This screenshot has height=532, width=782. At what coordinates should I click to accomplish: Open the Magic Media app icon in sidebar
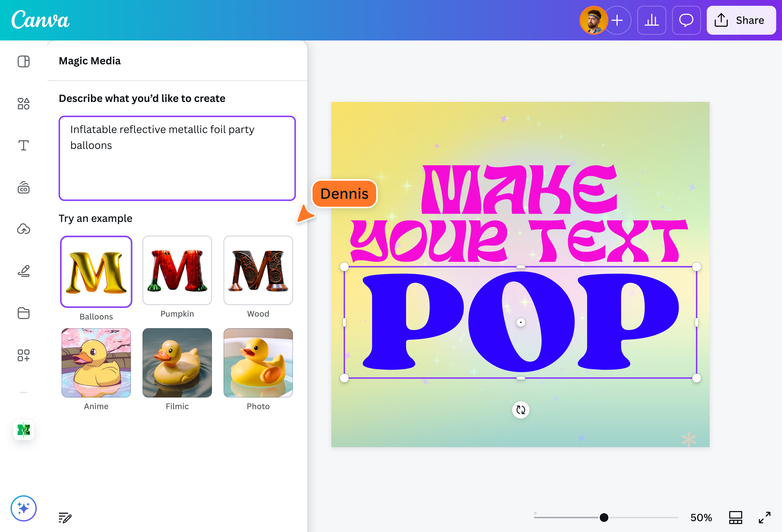23,429
